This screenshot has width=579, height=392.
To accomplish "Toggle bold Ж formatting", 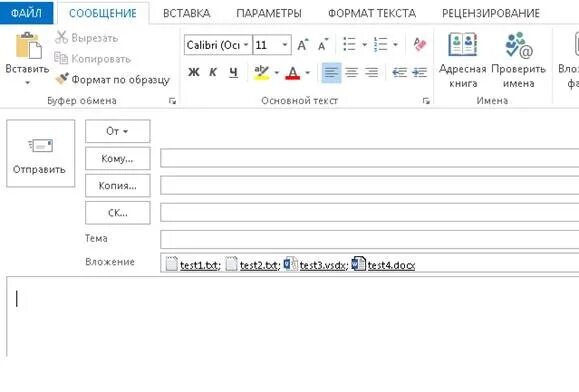I will tap(193, 72).
